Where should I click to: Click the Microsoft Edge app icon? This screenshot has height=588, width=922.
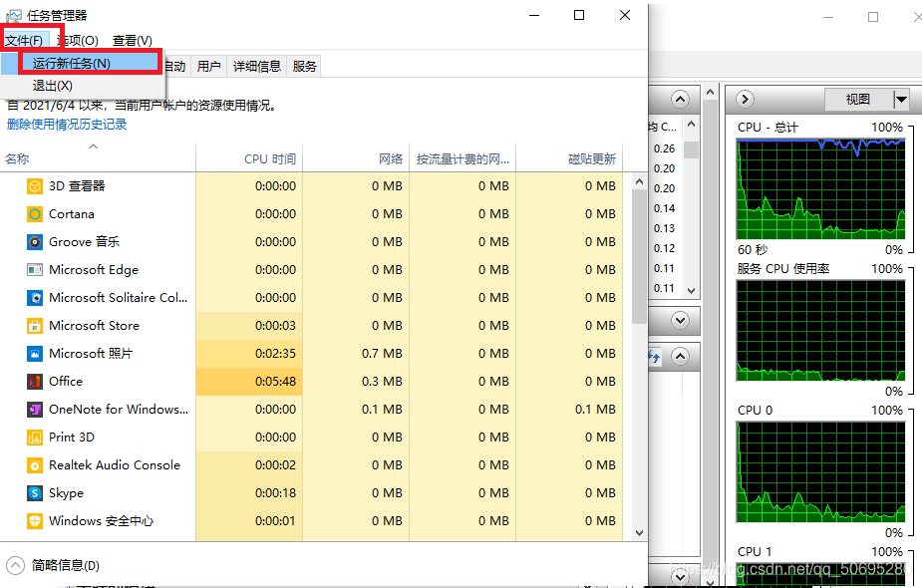coord(35,270)
